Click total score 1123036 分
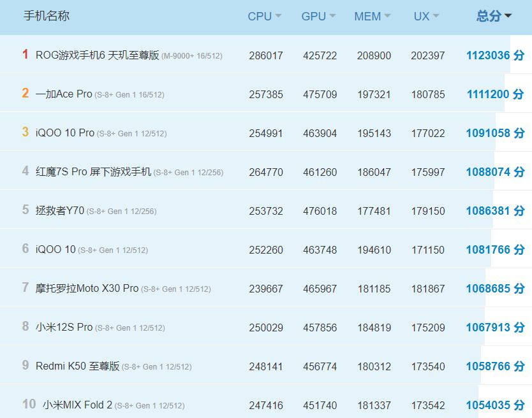 pyautogui.click(x=495, y=55)
